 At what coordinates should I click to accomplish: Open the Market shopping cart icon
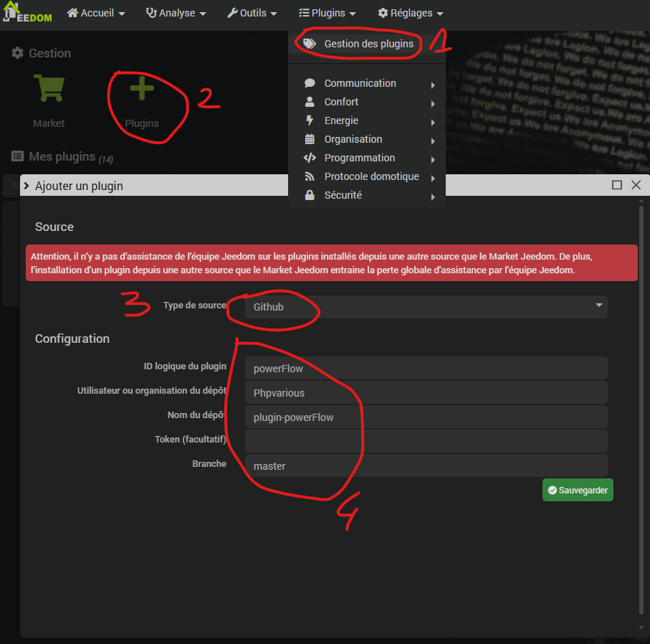[49, 88]
